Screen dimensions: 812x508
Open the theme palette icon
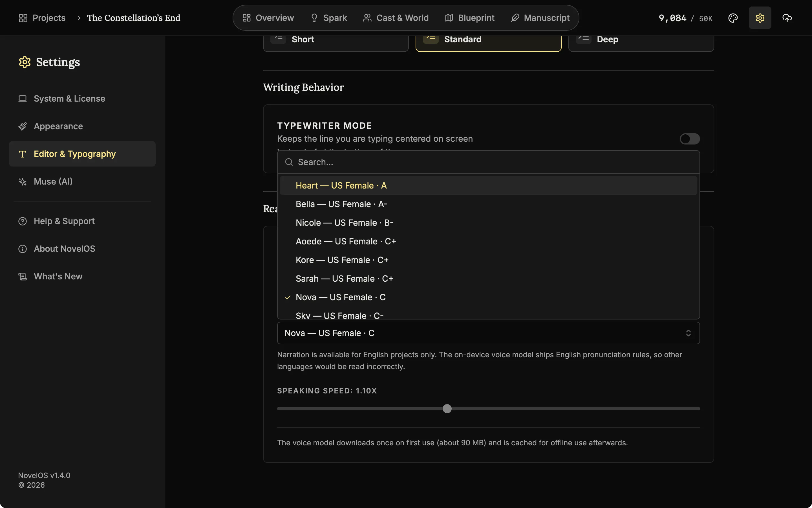click(733, 18)
